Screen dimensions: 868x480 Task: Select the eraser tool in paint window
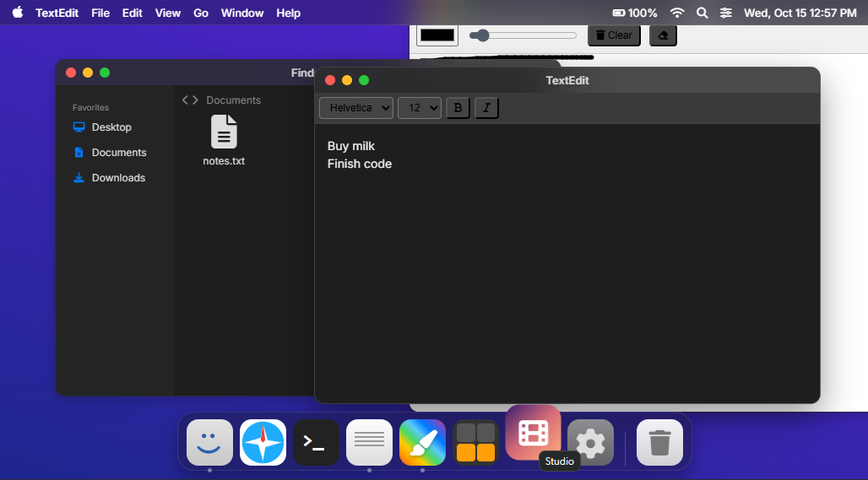point(663,35)
